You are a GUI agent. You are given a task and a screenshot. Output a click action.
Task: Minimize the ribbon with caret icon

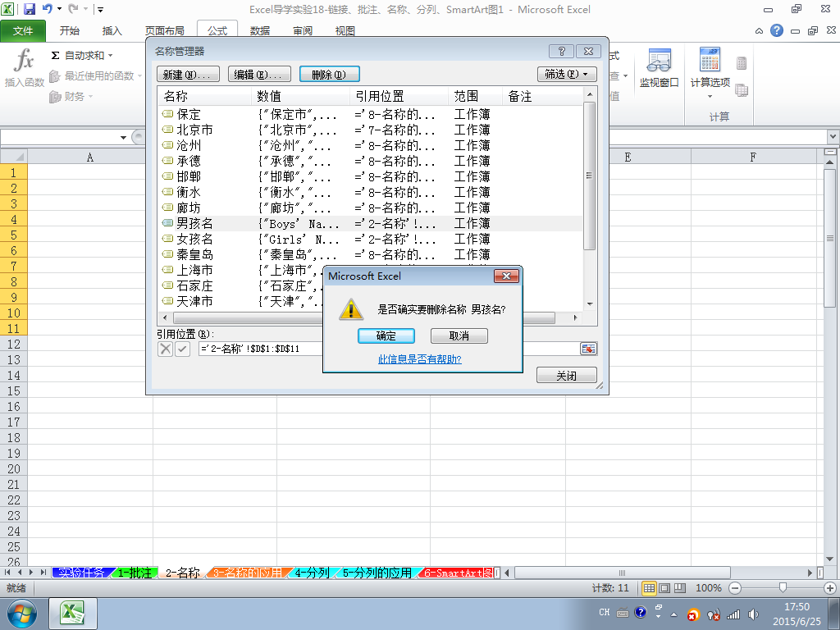point(759,31)
